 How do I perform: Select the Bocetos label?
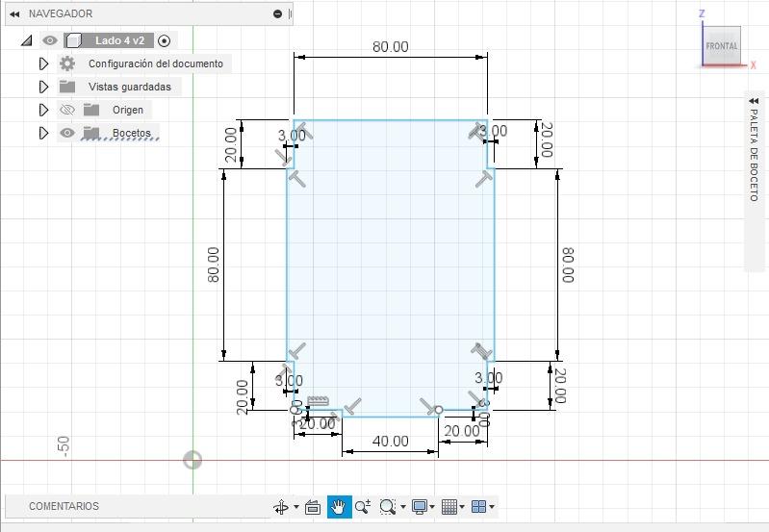(x=132, y=133)
